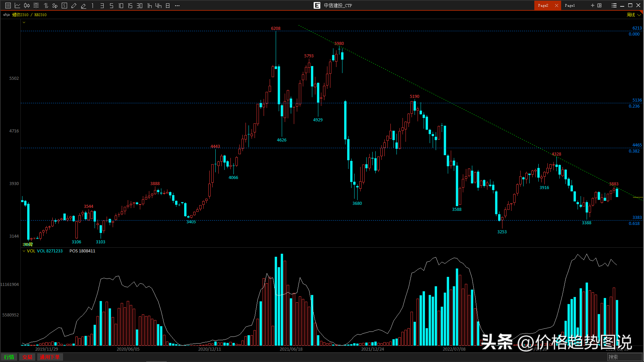The height and width of the screenshot is (362, 644).
Task: Select the pencil drawing tool
Action: [x=74, y=5]
